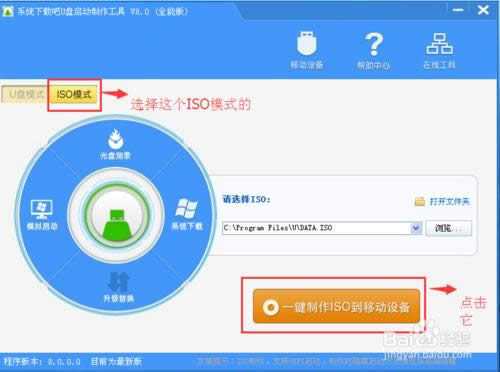500x372 pixels.
Task: Minimize the window
Action: tap(458, 10)
